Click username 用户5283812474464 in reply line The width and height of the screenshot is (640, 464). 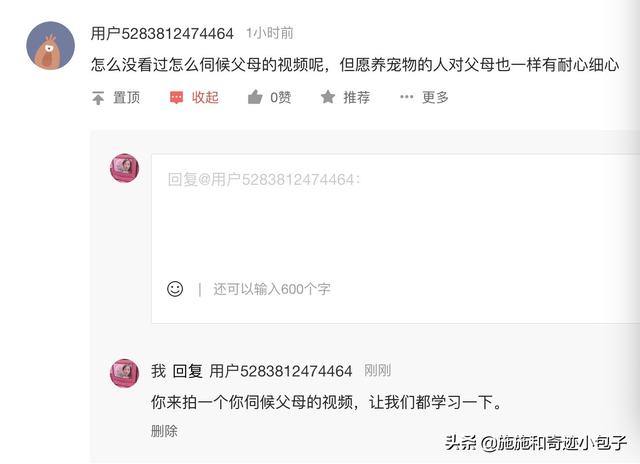point(281,371)
